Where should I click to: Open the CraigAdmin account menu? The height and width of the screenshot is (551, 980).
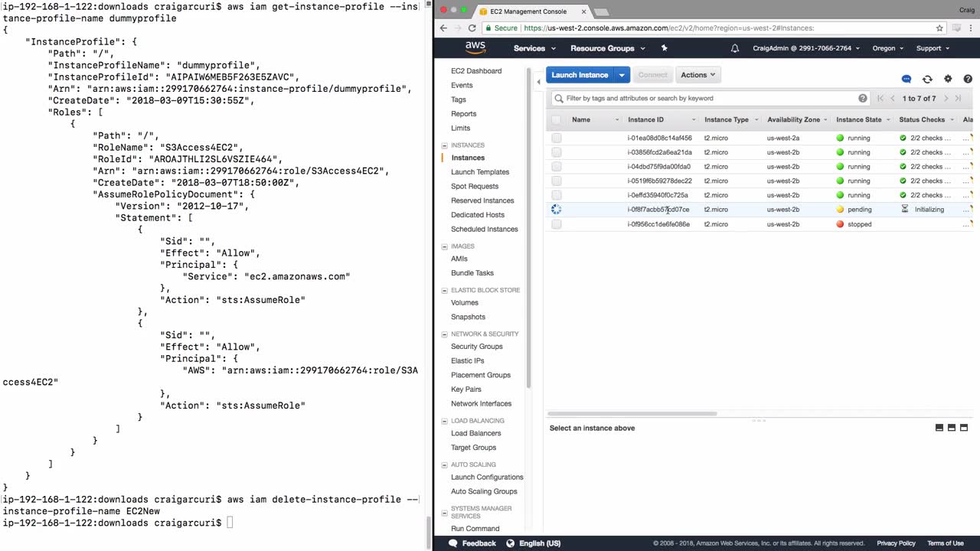[806, 48]
